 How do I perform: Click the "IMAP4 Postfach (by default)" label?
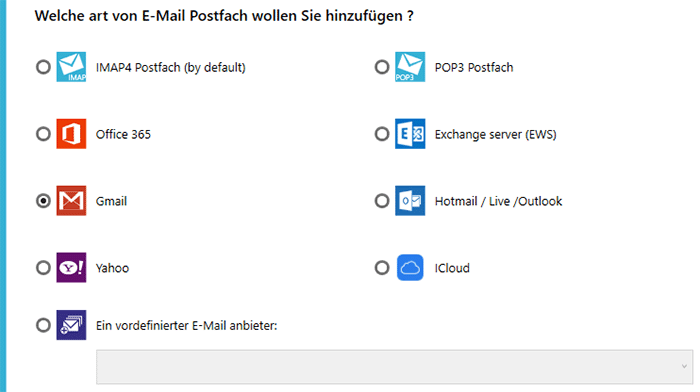[x=171, y=67]
